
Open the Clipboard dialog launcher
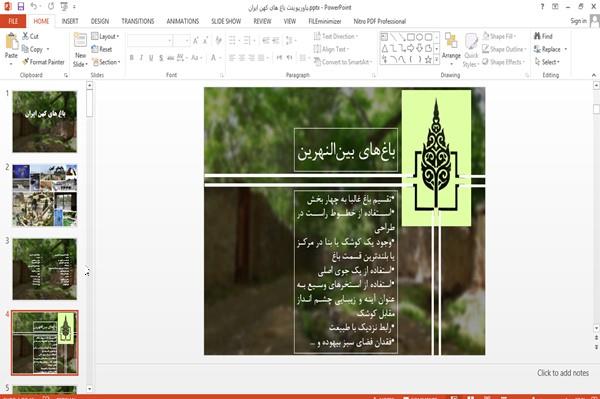pyautogui.click(x=66, y=75)
